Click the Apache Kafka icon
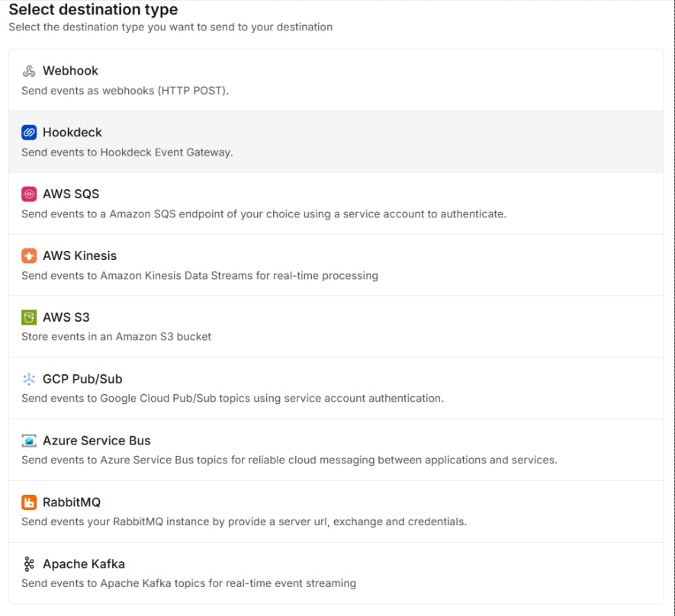 [29, 564]
